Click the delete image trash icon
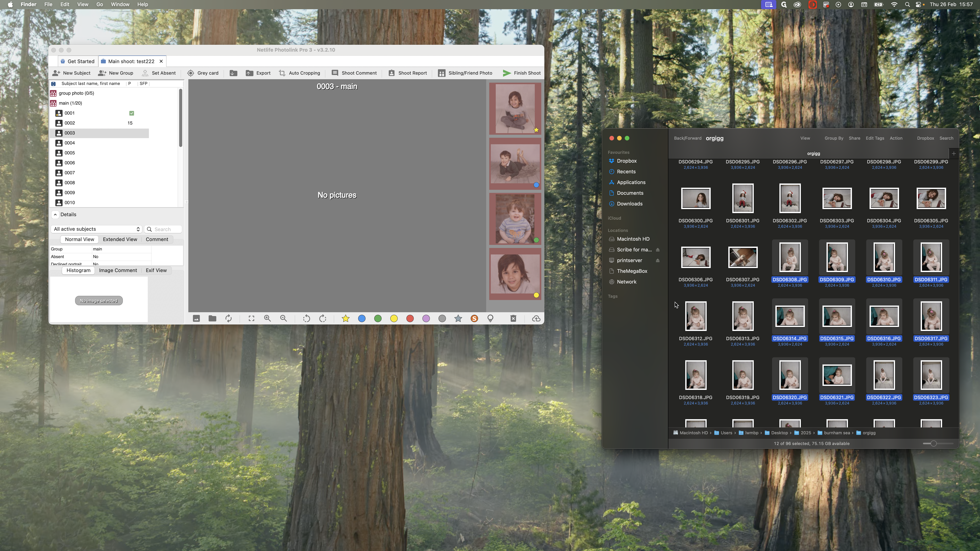 pos(513,319)
